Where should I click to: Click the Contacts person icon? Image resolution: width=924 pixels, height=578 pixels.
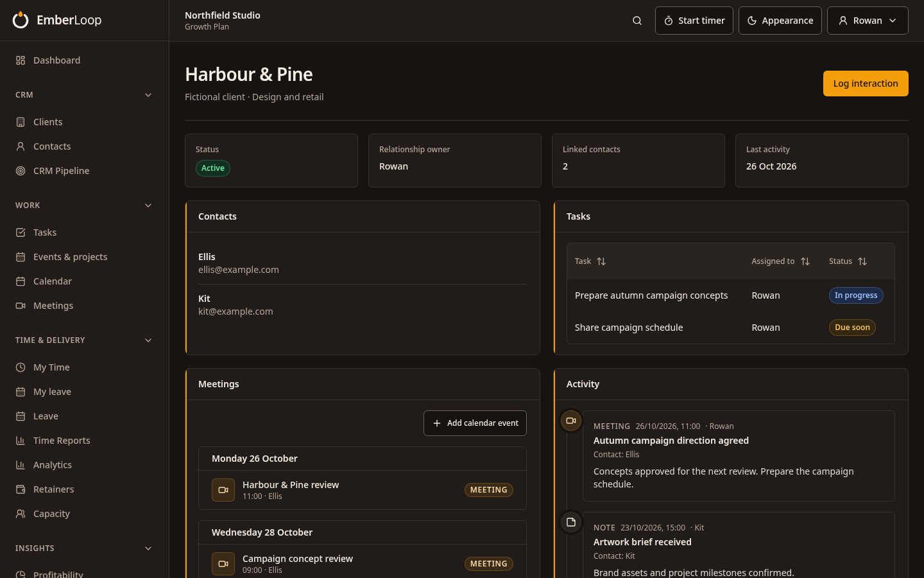21,146
